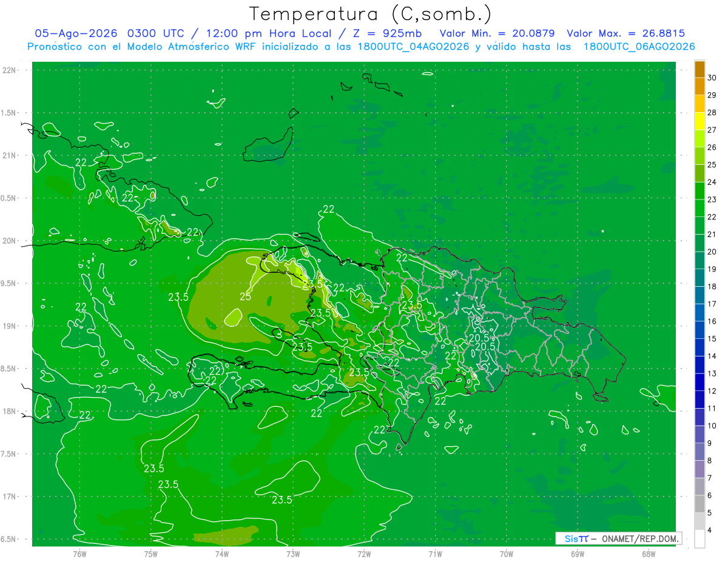This screenshot has width=728, height=562.
Task: Click the orange swatch between 29 and 30
Action: pos(699,87)
